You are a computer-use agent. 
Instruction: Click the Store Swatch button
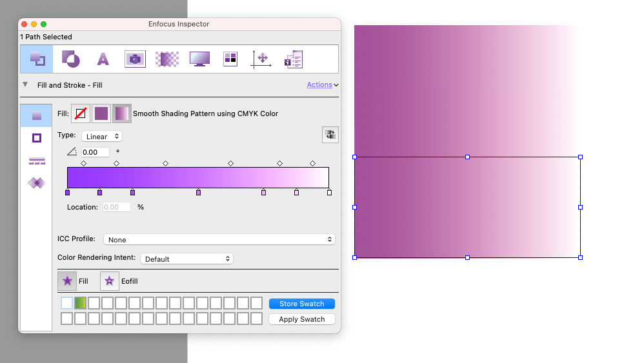point(302,304)
